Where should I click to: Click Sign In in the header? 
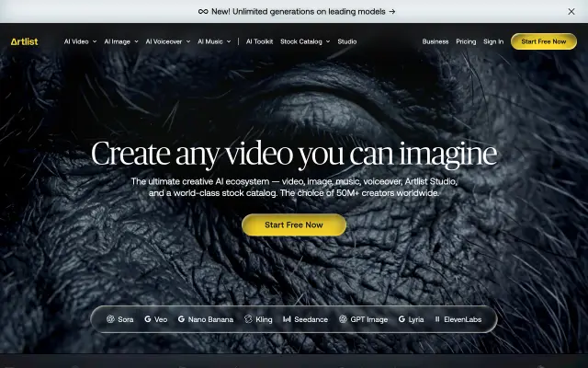493,41
